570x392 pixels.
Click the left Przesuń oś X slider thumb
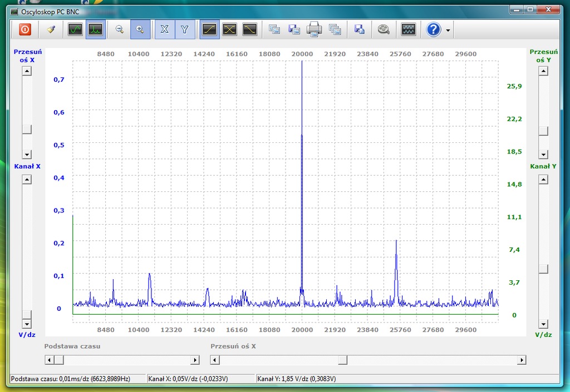pyautogui.click(x=27, y=129)
